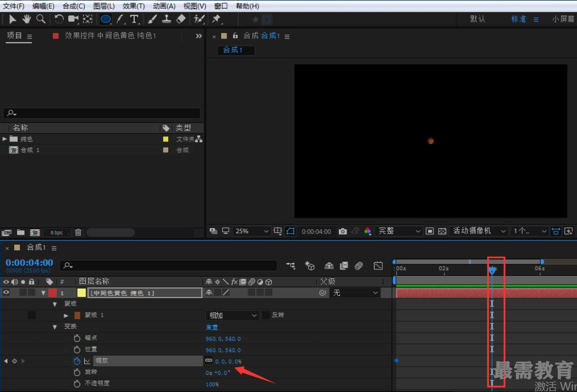Toggle mask and shape path visibility
Viewport: 577px width, 392px height.
click(x=291, y=231)
